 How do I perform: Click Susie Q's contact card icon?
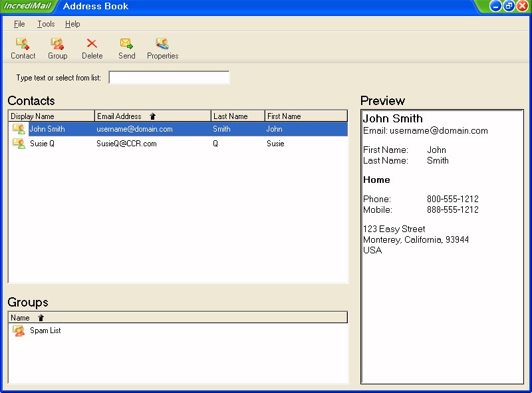coord(19,144)
